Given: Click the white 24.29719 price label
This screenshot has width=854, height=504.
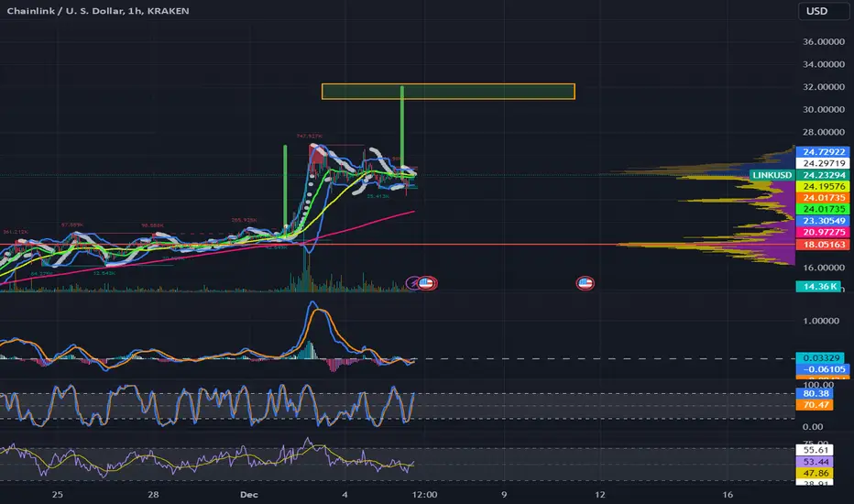Looking at the screenshot, I should pos(823,163).
